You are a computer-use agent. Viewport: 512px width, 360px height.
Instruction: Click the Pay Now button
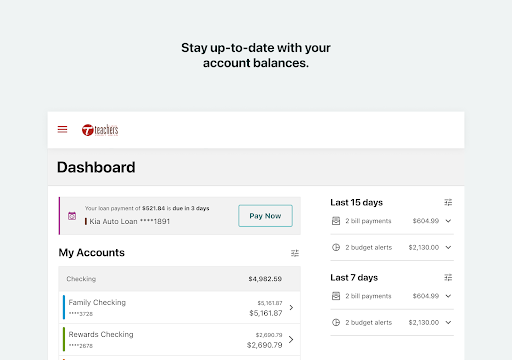(x=265, y=216)
